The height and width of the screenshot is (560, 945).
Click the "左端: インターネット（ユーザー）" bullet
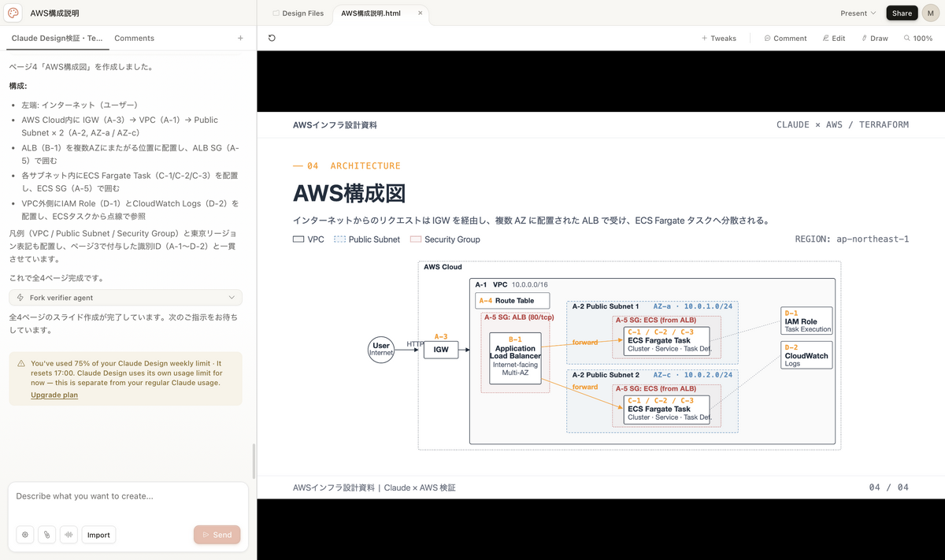pyautogui.click(x=80, y=105)
